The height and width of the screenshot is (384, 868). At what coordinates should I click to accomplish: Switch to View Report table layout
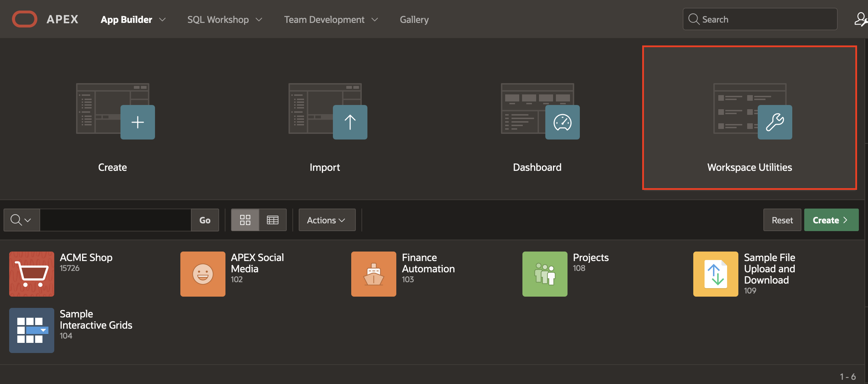(273, 220)
